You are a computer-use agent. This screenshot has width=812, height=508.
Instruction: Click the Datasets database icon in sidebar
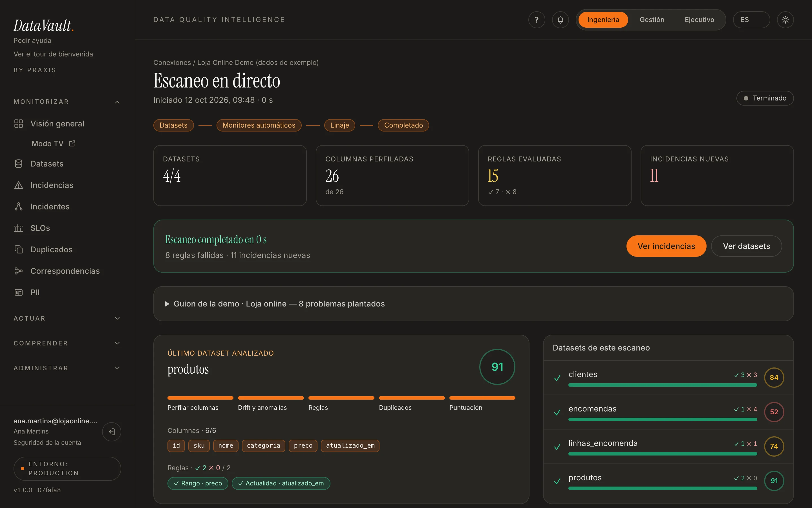click(x=18, y=164)
